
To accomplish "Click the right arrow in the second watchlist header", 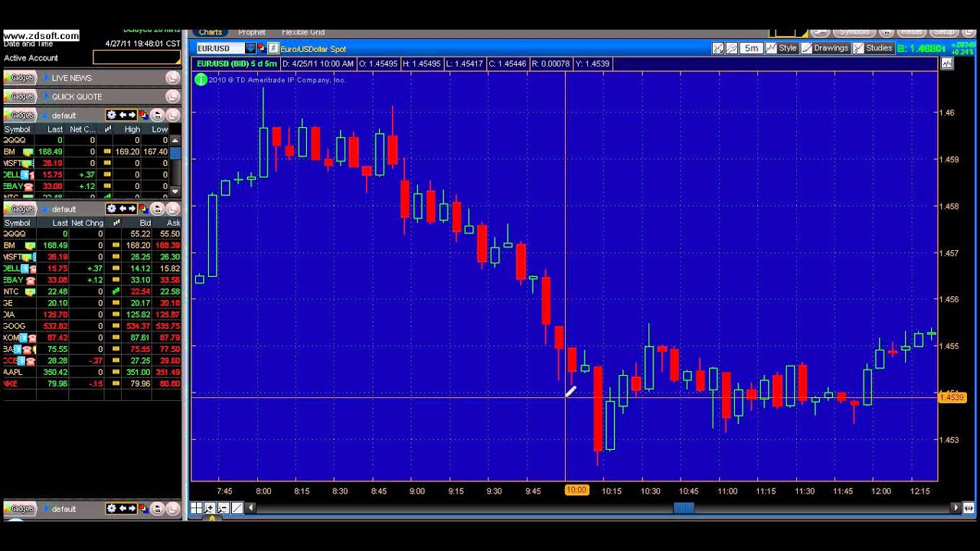I will pos(132,209).
